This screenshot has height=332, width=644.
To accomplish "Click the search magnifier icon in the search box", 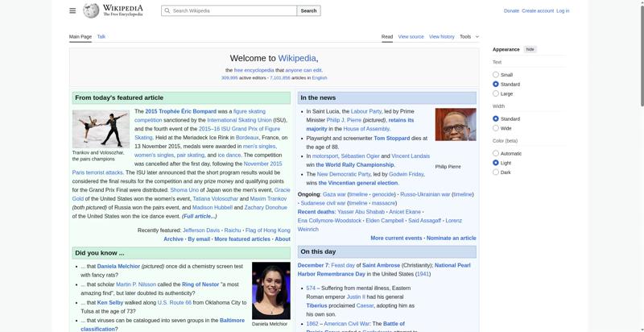I will tap(167, 10).
